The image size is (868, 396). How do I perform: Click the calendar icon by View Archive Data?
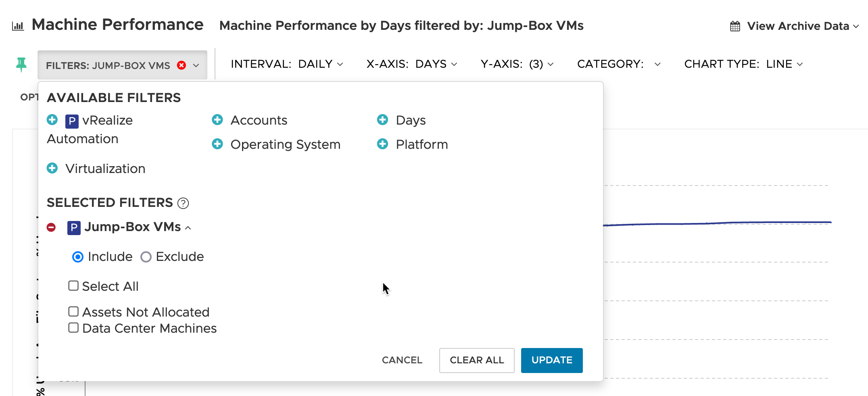click(x=735, y=26)
